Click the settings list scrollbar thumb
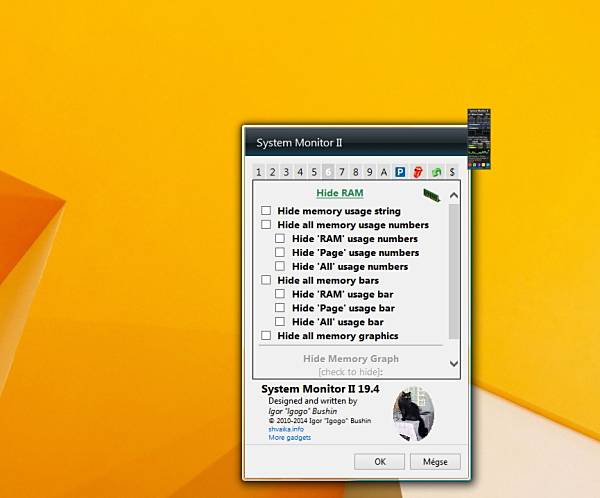 454,271
